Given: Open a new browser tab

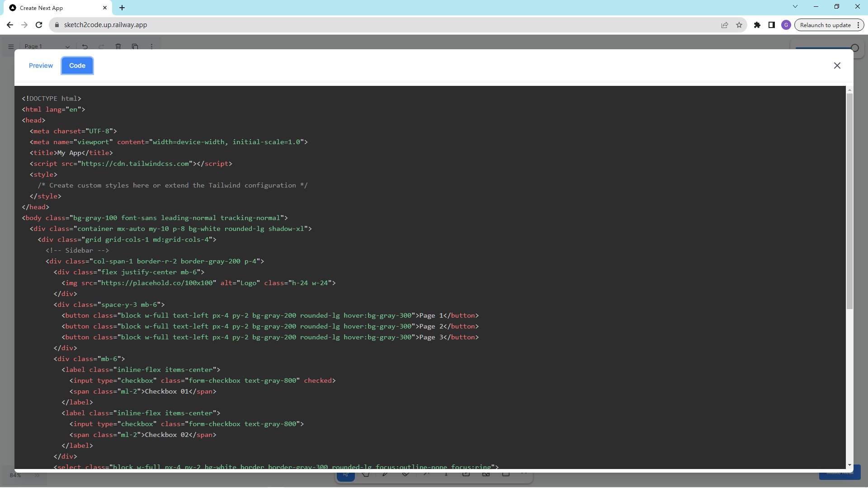Looking at the screenshot, I should tap(122, 8).
